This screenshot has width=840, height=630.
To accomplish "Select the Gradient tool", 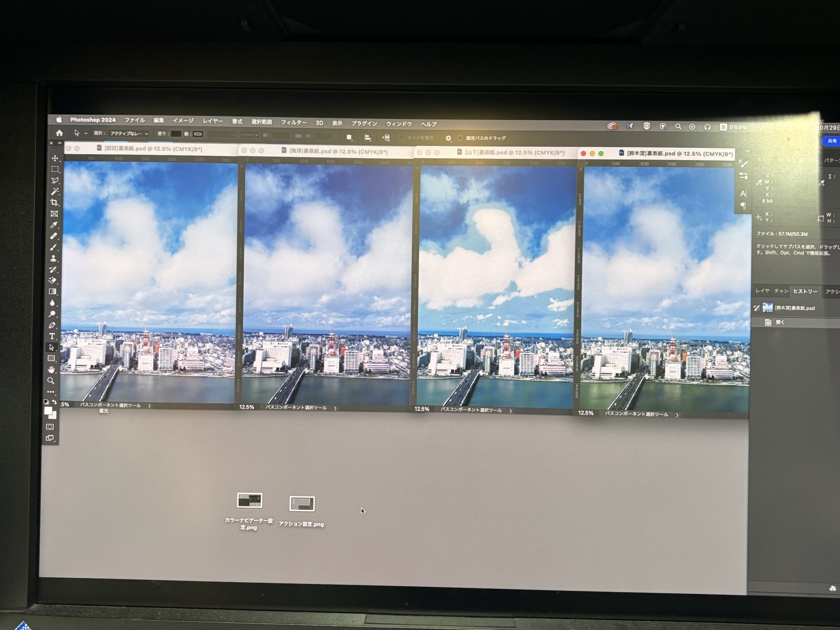I will point(53,292).
